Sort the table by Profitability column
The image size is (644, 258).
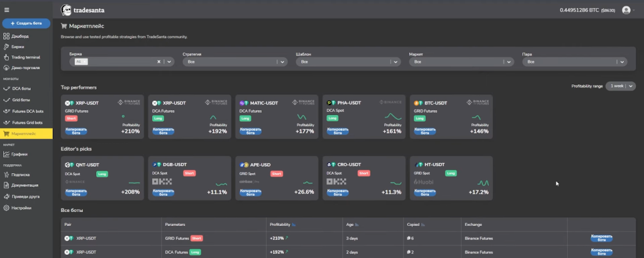tap(293, 224)
